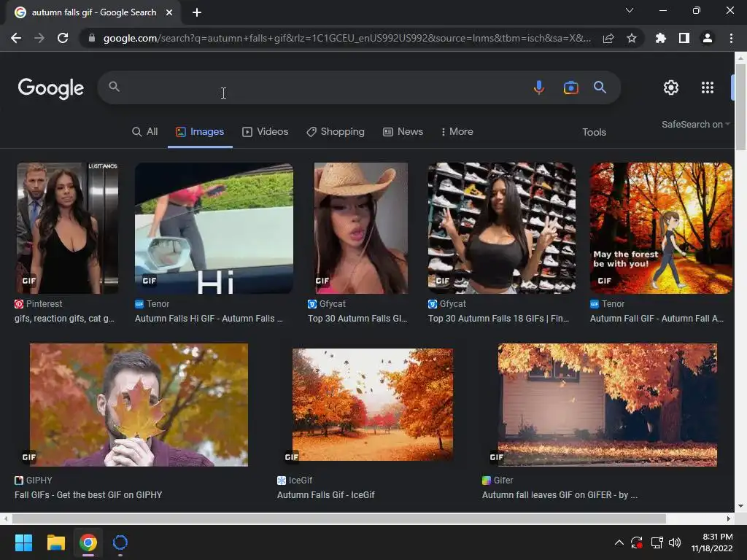
Task: Expand the SafeSearch on dropdown
Action: click(695, 124)
